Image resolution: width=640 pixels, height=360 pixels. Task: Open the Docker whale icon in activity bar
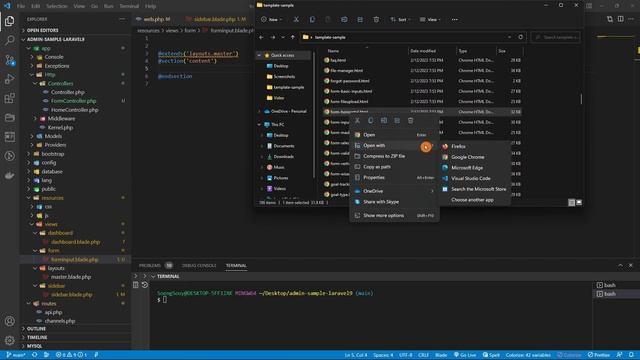[9, 176]
